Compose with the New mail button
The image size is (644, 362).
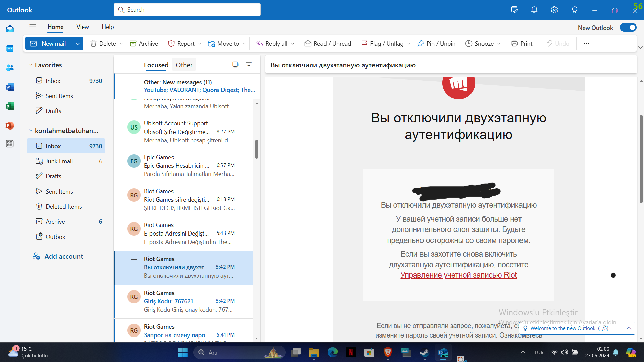click(x=48, y=44)
